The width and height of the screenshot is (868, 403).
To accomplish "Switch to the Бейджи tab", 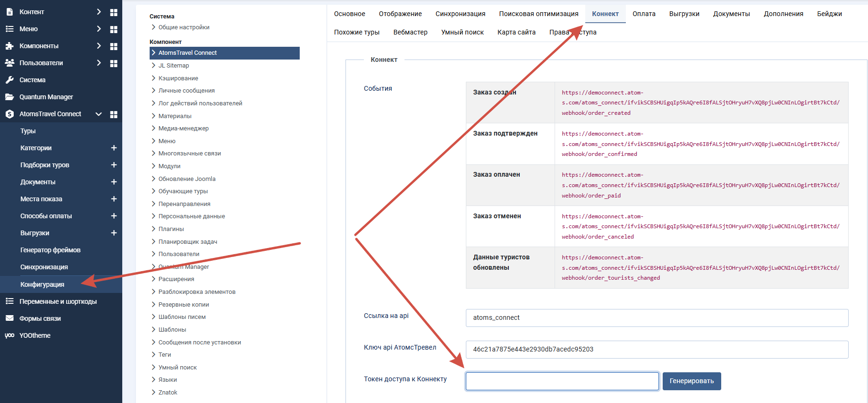I will [829, 14].
